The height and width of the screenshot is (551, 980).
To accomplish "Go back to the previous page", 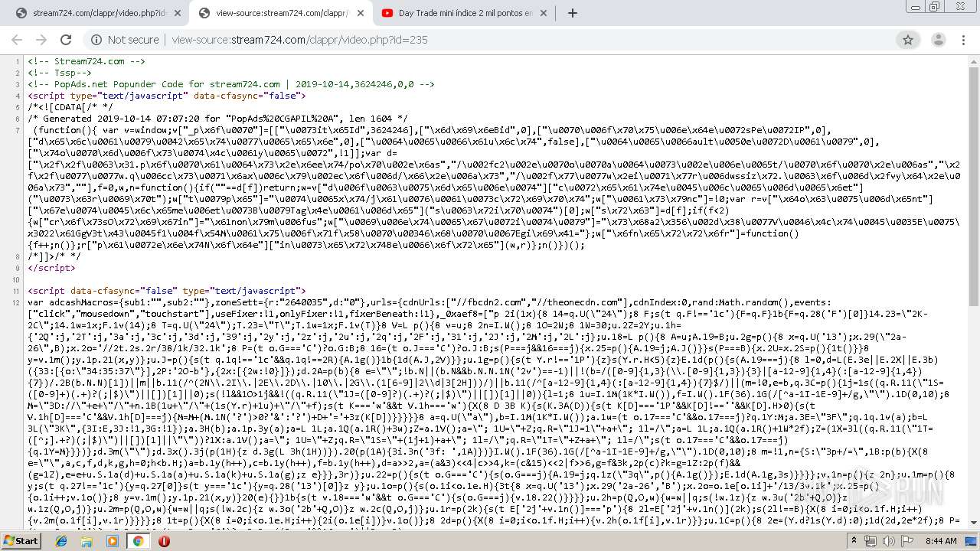I will pyautogui.click(x=16, y=40).
